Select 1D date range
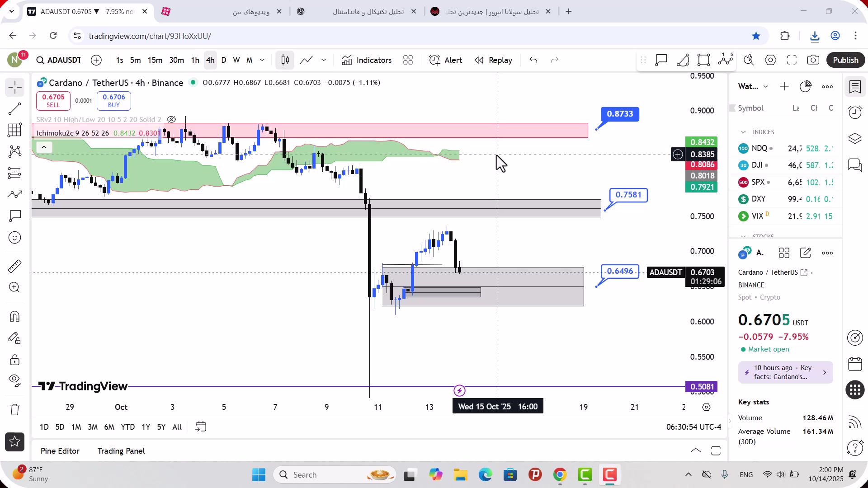The width and height of the screenshot is (868, 488). pyautogui.click(x=44, y=427)
